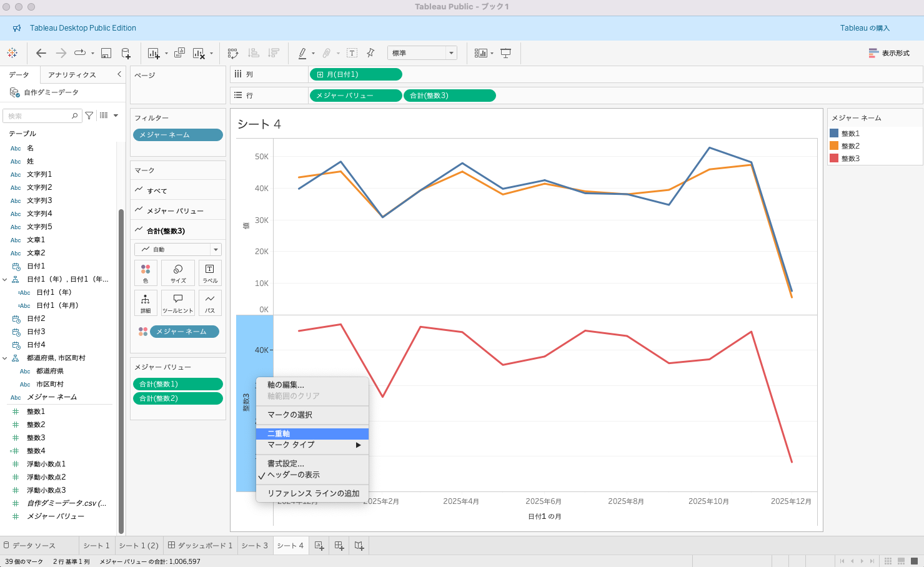Viewport: 924px width, 567px height.
Task: Select Add Reference Line option
Action: click(313, 493)
